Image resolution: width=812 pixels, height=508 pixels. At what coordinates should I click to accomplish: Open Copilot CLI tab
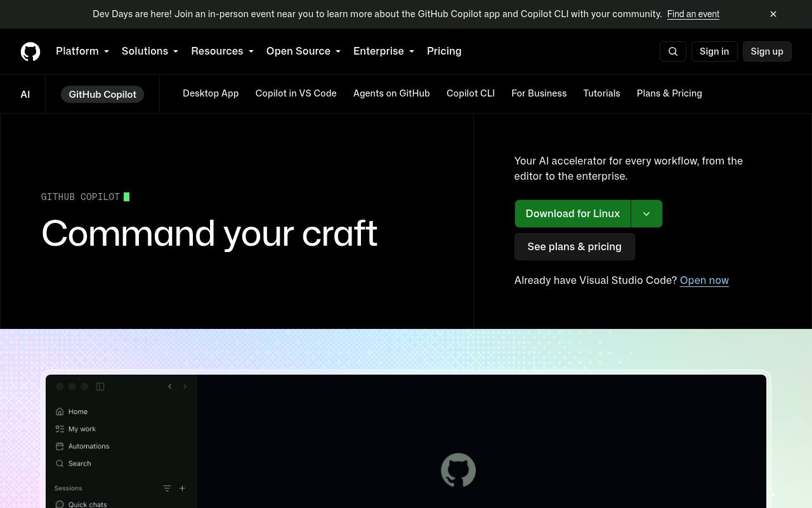471,93
